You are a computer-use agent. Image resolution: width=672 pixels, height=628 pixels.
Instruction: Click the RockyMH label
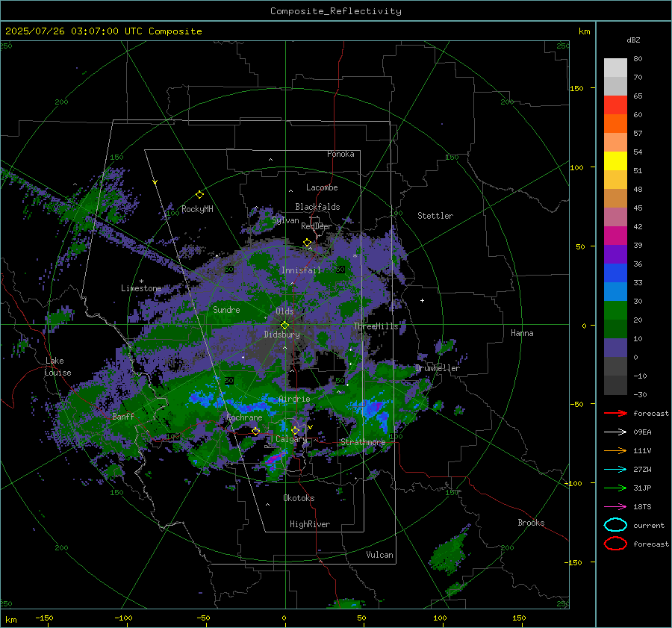(197, 209)
